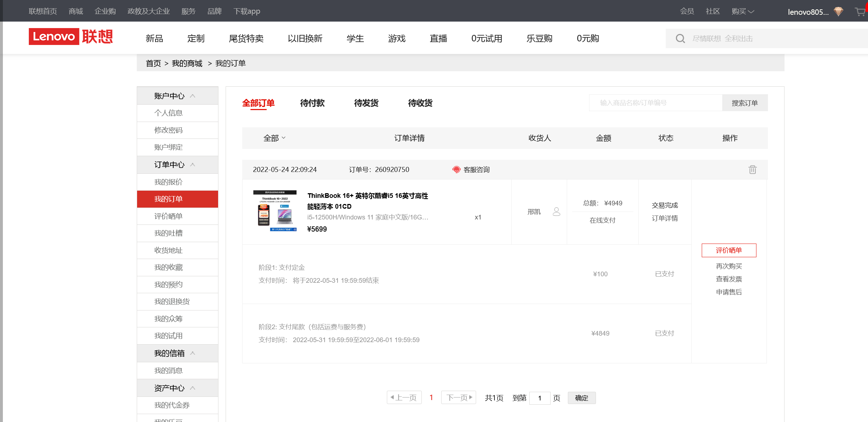Screen dimensions: 868x422
Task: Open 我的预约 in sidebar
Action: tap(177, 285)
